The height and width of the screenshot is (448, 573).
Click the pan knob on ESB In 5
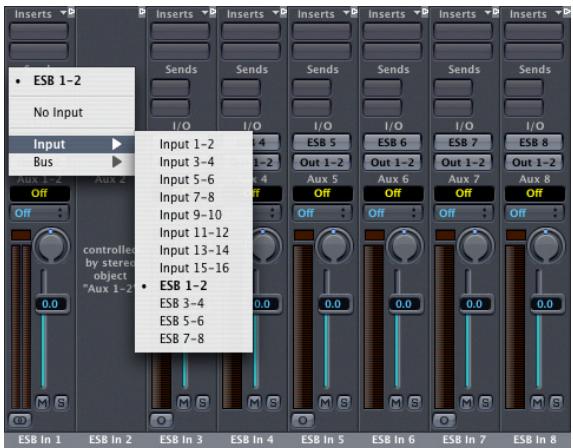[x=334, y=245]
